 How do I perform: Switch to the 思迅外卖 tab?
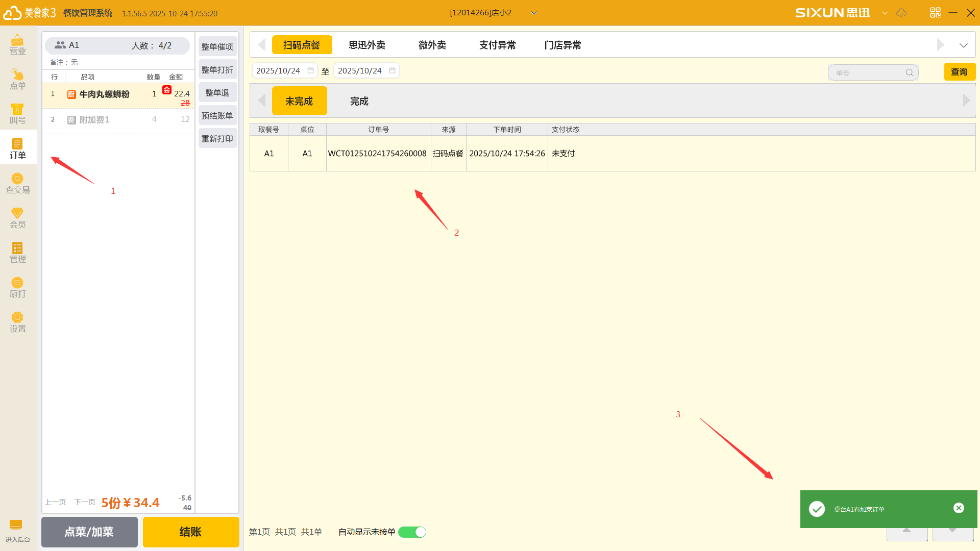(x=366, y=45)
